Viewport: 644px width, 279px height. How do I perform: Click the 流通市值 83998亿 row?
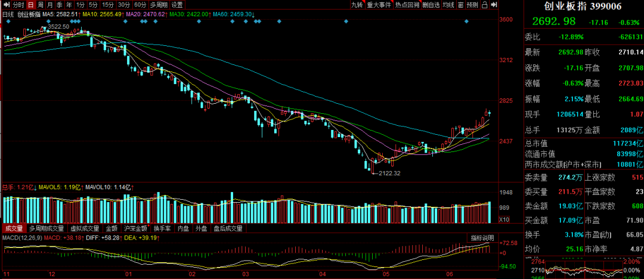point(584,154)
